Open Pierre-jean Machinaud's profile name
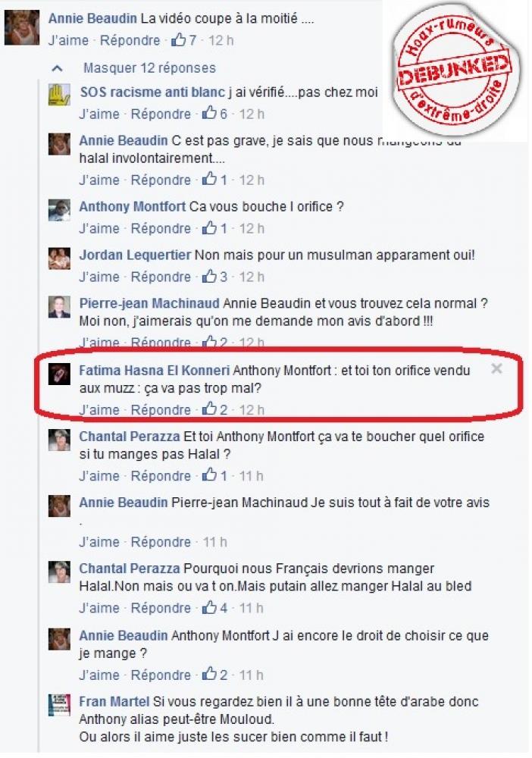 coord(149,304)
